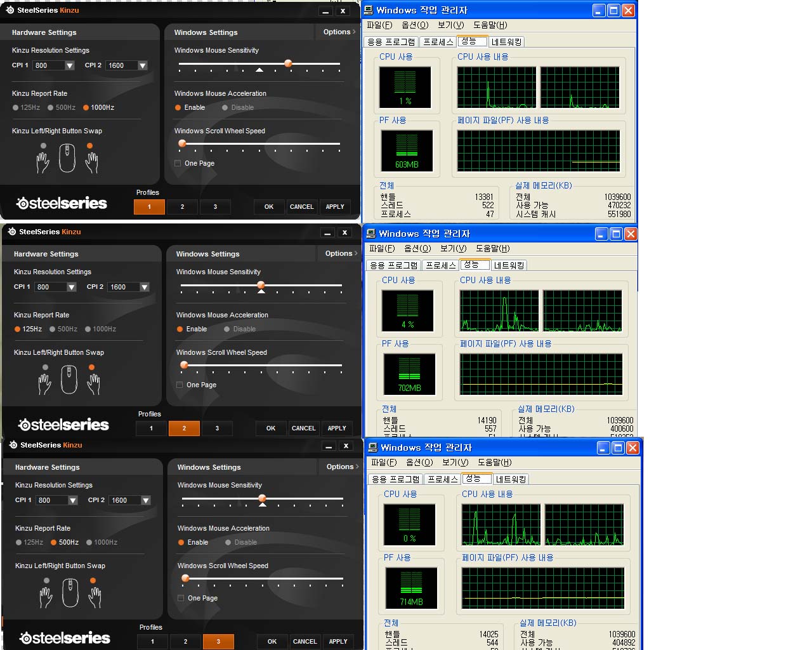Click the Mouse Sensitivity slider handle in the Kinzu window with profile 3 active
The height and width of the screenshot is (650, 812).
pyautogui.click(x=263, y=498)
